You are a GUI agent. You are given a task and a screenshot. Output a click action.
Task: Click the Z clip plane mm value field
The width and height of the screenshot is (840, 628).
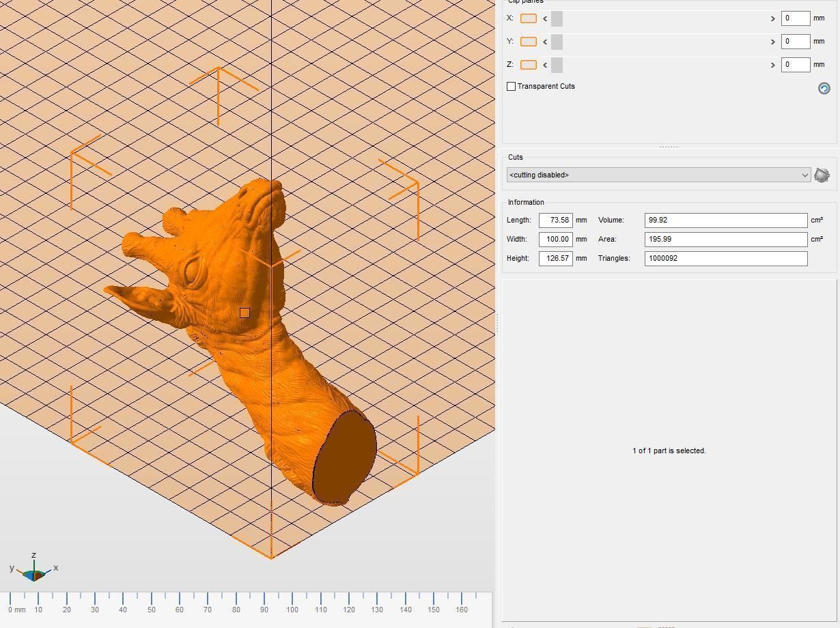[796, 65]
